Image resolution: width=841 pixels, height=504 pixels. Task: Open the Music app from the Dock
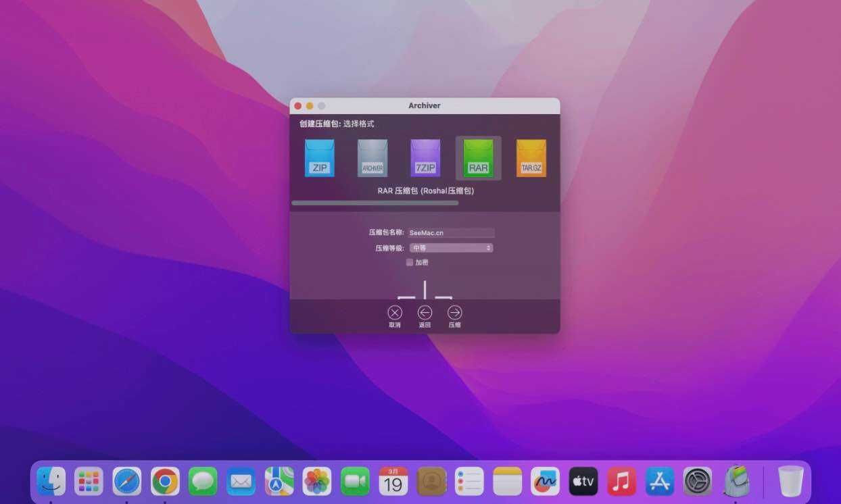click(621, 481)
